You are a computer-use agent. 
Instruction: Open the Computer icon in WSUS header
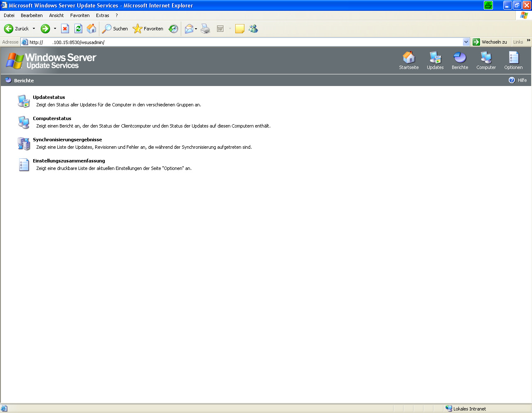point(486,60)
